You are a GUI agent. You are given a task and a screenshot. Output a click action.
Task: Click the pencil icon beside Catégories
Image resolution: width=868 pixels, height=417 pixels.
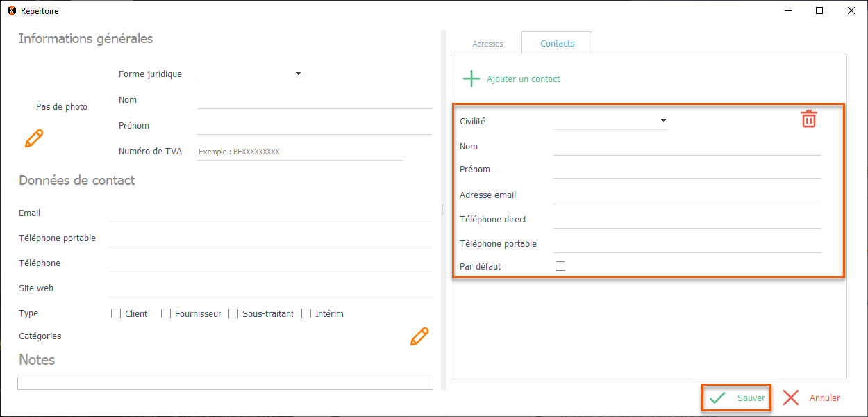click(419, 336)
